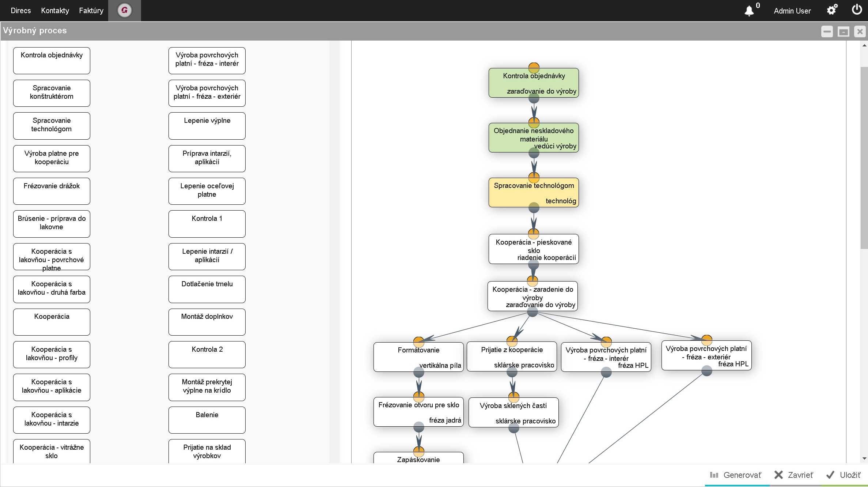The height and width of the screenshot is (487, 868).
Task: Click orange input port of Objednanie neskladového materiálu
Action: 534,123
